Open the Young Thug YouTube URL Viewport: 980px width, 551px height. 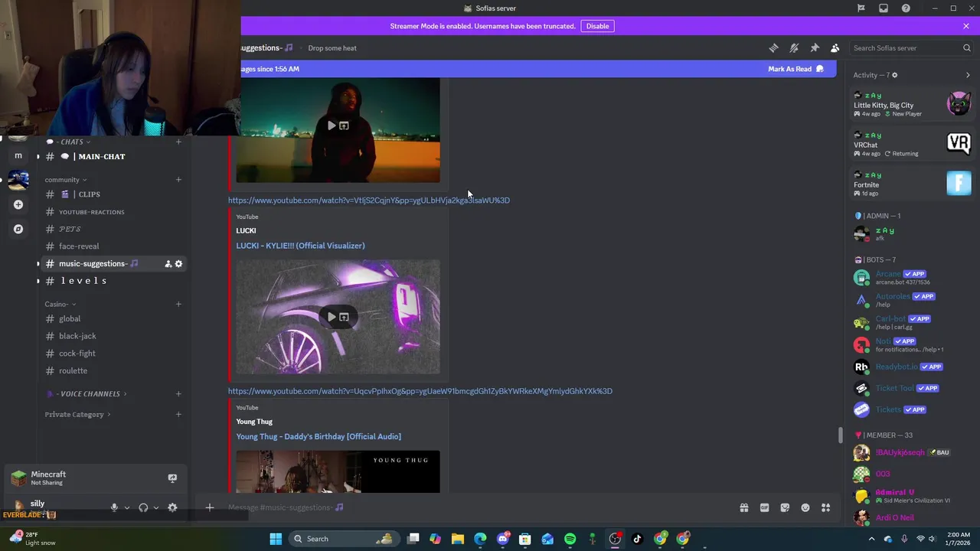(420, 391)
